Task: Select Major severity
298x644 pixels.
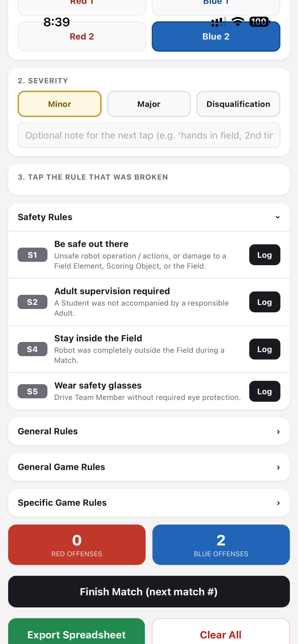Action: coord(149,104)
